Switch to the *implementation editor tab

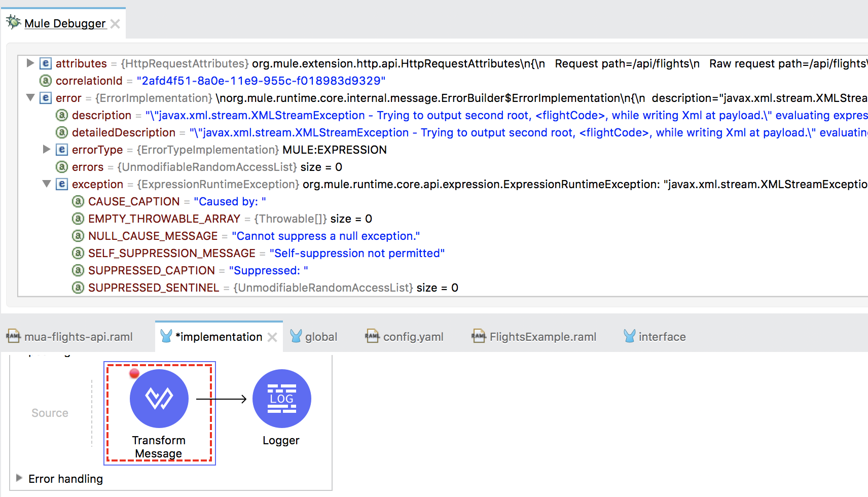tap(219, 337)
